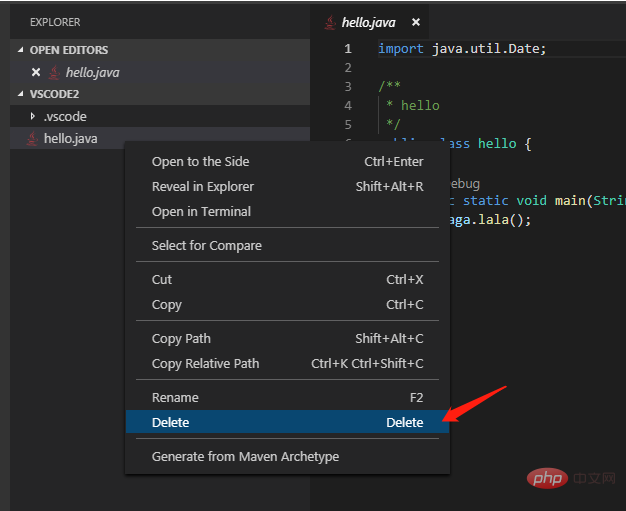Click hello class name in code
Viewport: 626px width, 511px height.
497,143
